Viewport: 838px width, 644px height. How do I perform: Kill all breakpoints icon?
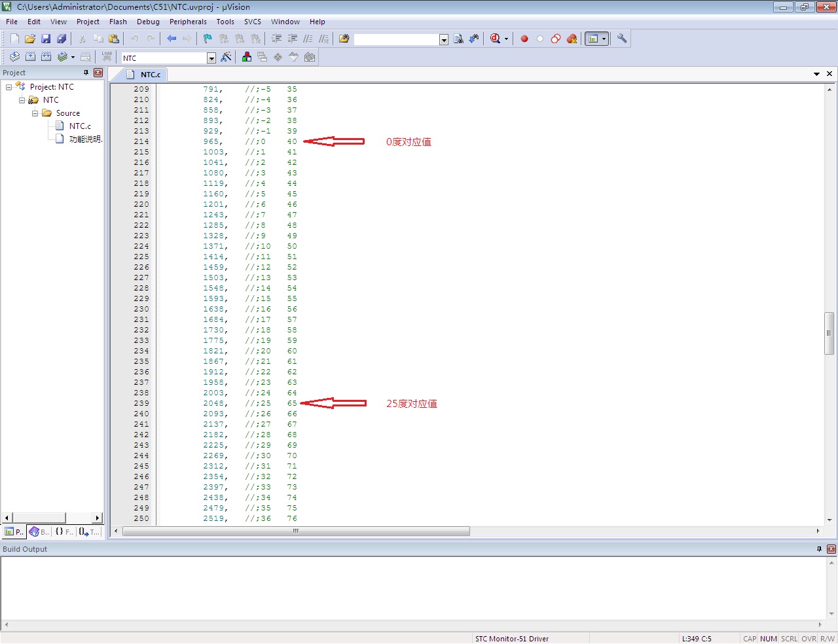(572, 39)
